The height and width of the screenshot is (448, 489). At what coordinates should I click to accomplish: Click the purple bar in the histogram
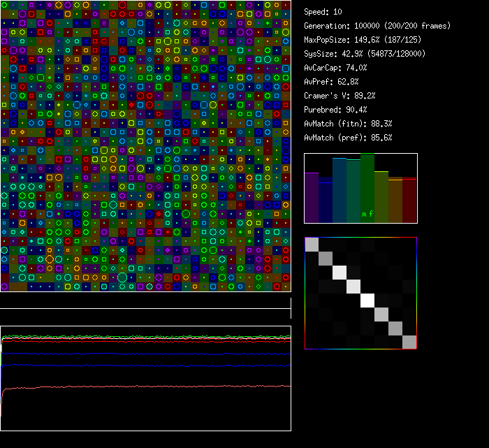[x=312, y=198]
